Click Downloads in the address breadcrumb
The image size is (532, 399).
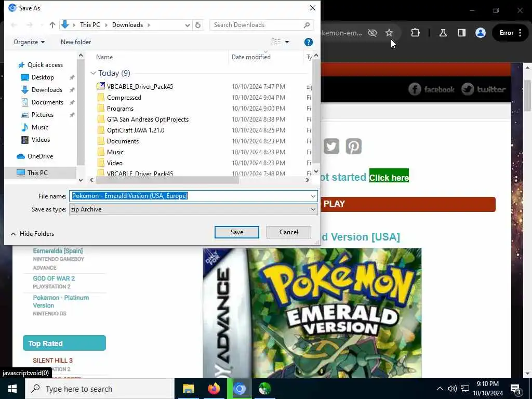point(128,25)
